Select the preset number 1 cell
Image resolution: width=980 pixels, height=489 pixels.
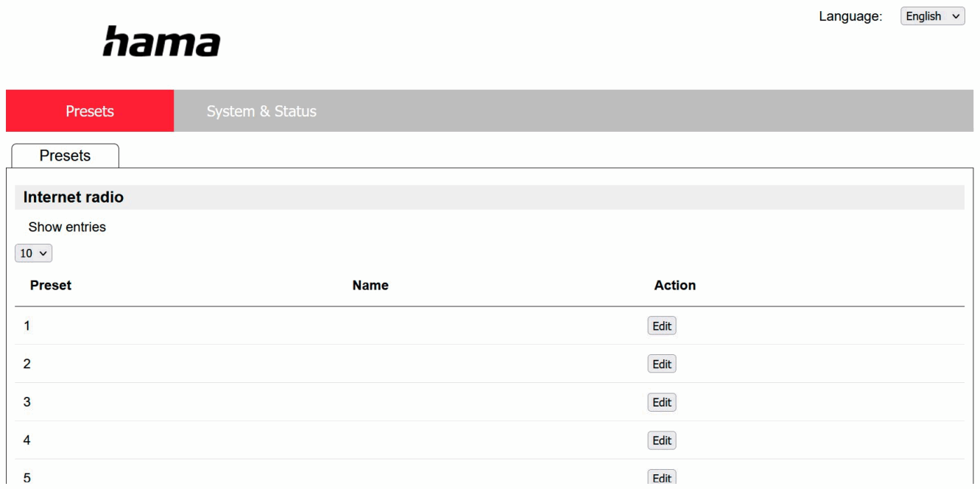tap(27, 326)
